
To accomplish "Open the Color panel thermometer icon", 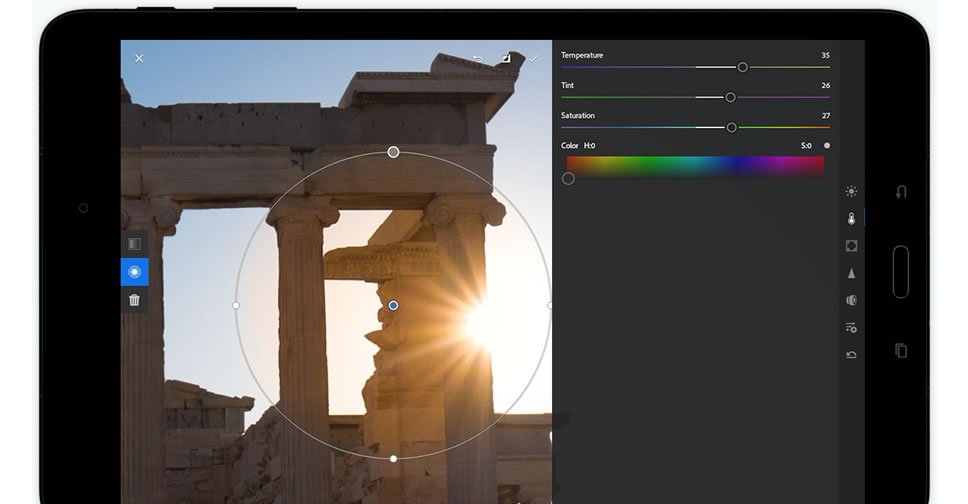I will 851,219.
